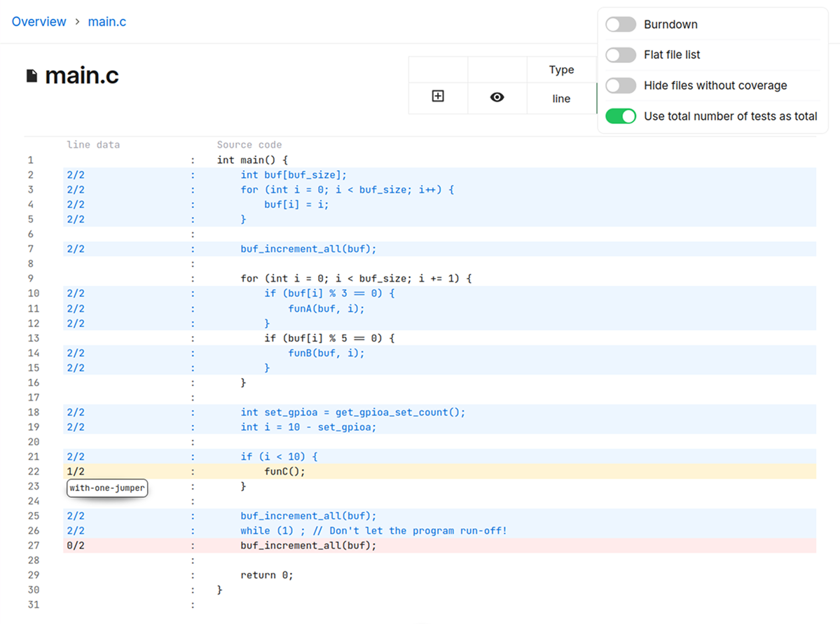Click the file icon beside main.c title

32,76
